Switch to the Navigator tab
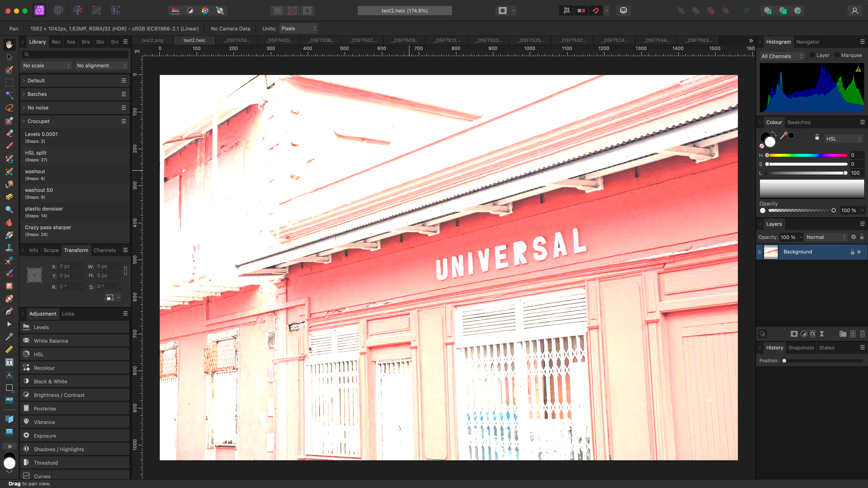The height and width of the screenshot is (488, 868). tap(807, 42)
